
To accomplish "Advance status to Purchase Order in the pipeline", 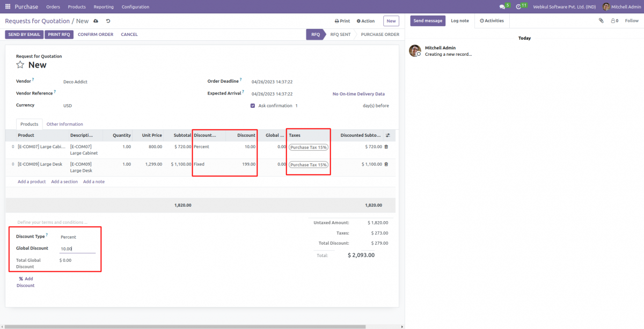I will (x=380, y=33).
